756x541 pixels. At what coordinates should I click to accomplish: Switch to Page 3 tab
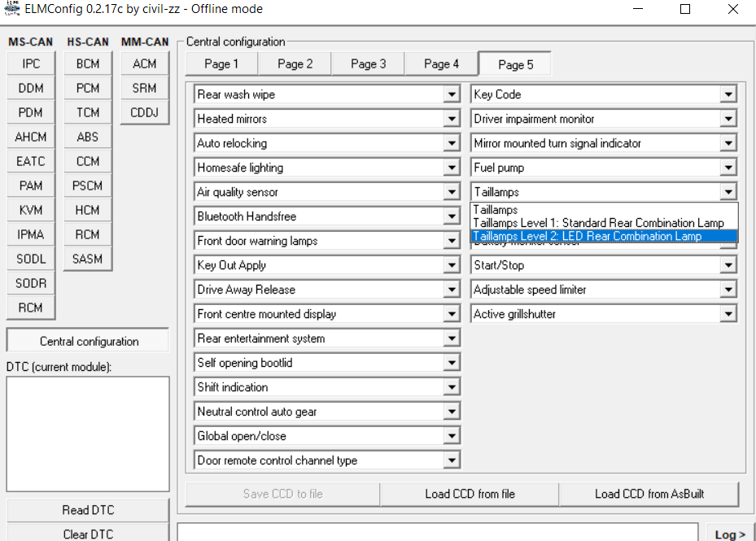[x=368, y=63]
